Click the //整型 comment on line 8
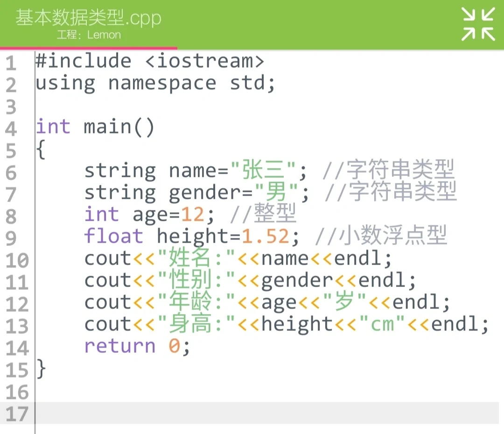Screen dimensions: 504x434 (x=261, y=214)
